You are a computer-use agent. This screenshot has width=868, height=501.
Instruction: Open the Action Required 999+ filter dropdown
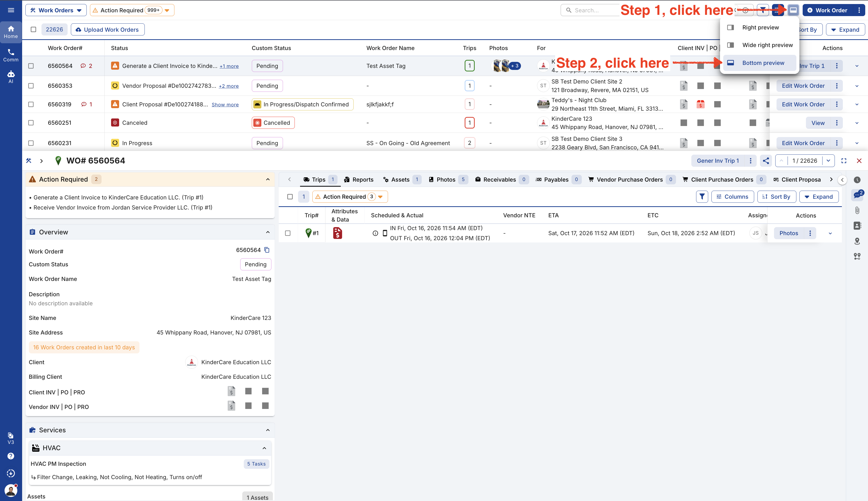[132, 10]
